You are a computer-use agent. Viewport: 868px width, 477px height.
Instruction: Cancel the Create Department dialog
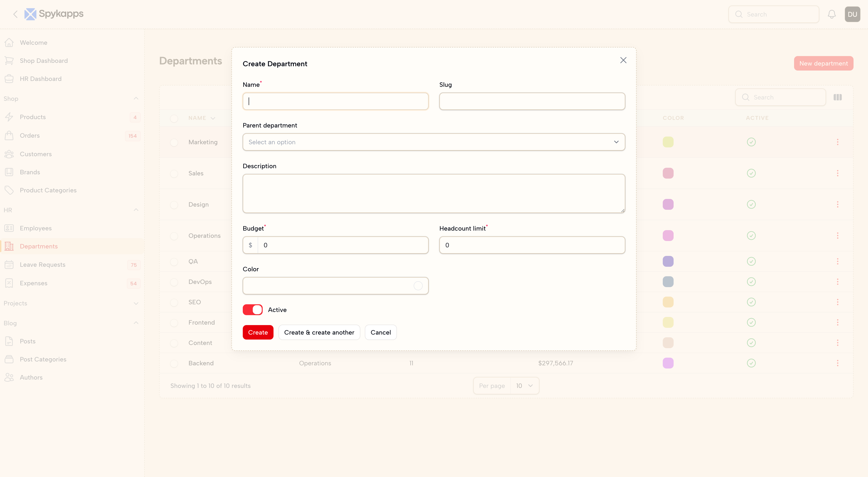coord(380,332)
